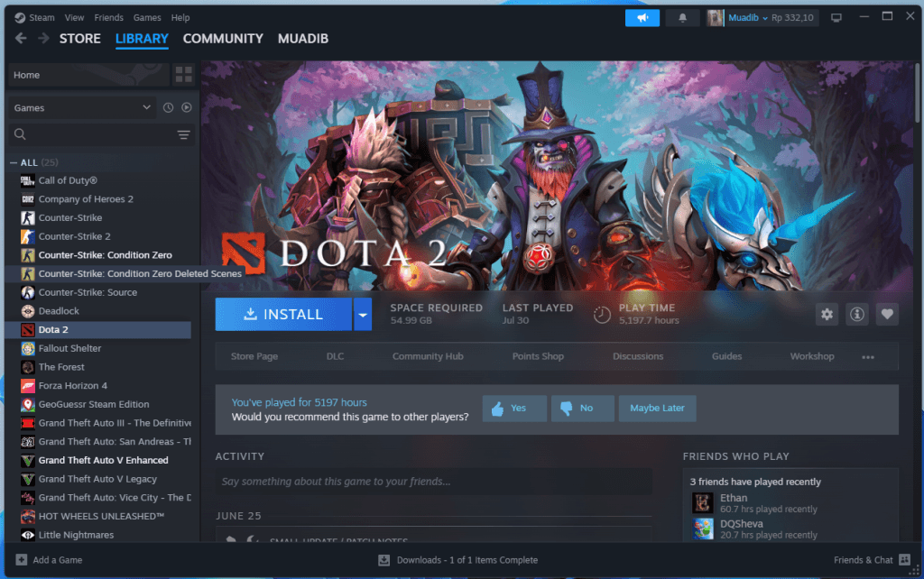Viewport: 924px width, 579px height.
Task: Expand the Games category dropdown
Action: (x=83, y=108)
